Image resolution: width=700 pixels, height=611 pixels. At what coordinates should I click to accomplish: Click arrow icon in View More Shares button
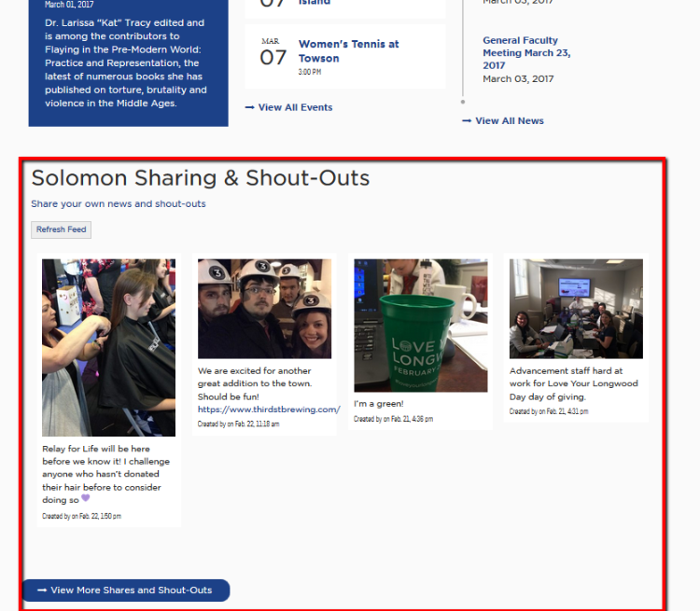[x=42, y=590]
